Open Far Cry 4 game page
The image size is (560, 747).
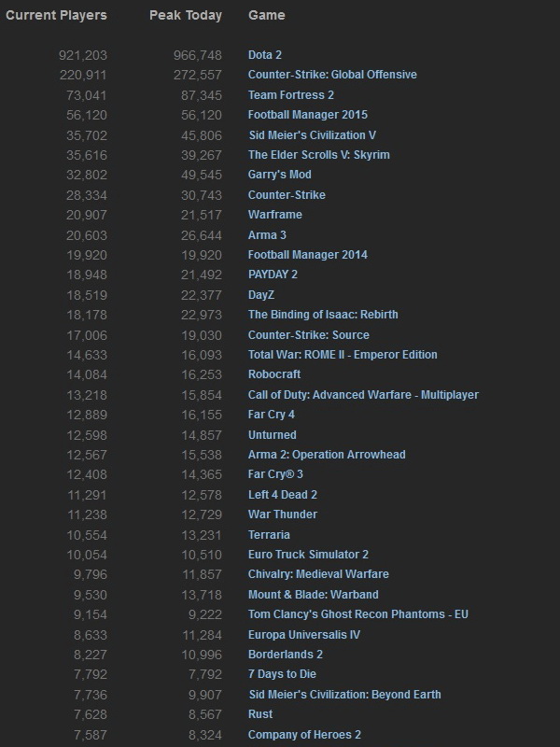pos(272,415)
